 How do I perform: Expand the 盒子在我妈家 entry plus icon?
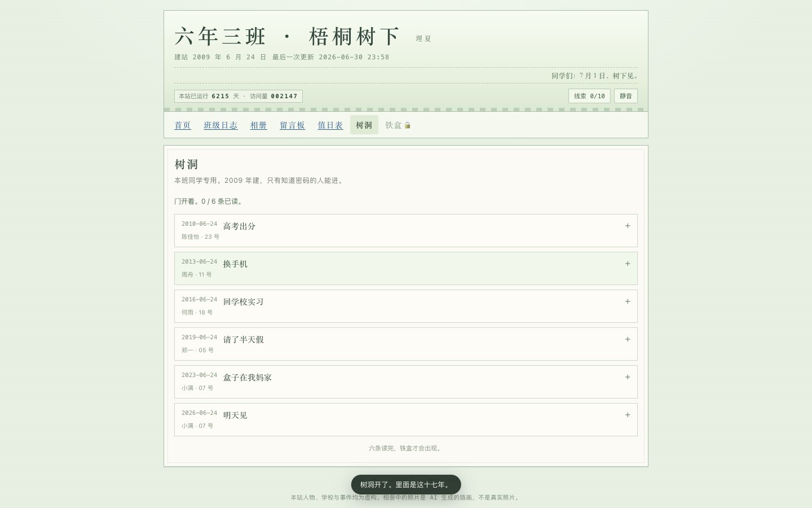pos(628,377)
